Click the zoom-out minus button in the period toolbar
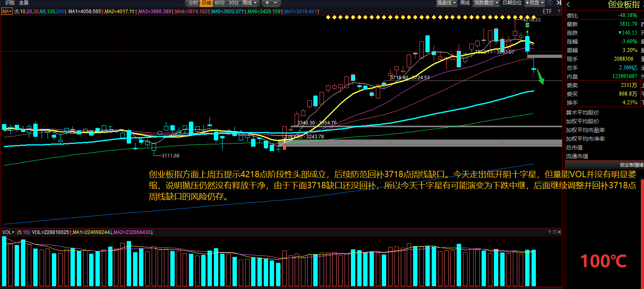This screenshot has height=289, width=644. tap(276, 3)
